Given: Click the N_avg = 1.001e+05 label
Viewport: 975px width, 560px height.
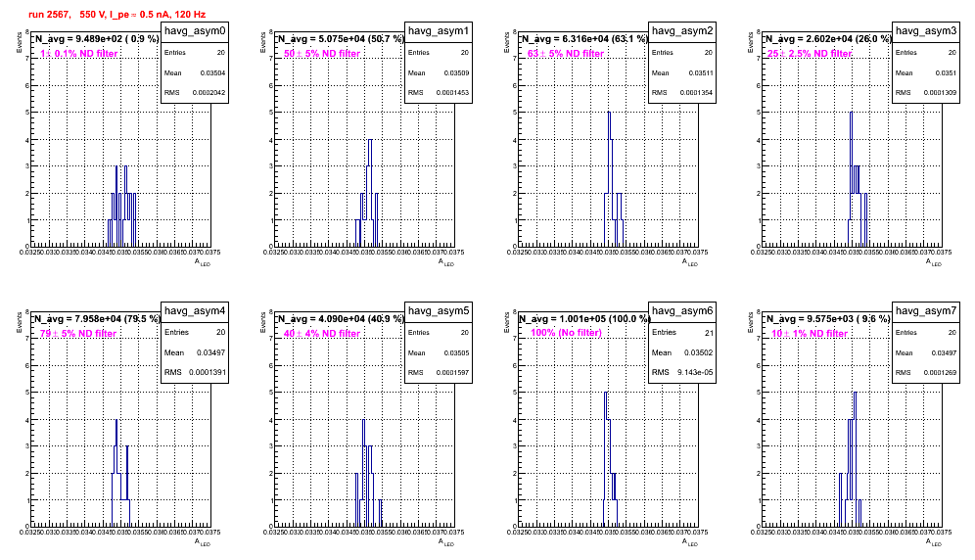Looking at the screenshot, I should (x=583, y=319).
